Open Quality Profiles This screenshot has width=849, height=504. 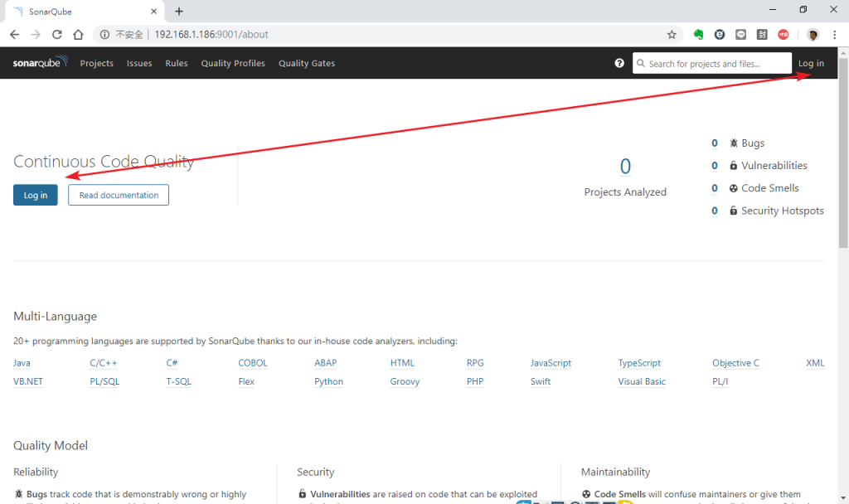[x=233, y=63]
